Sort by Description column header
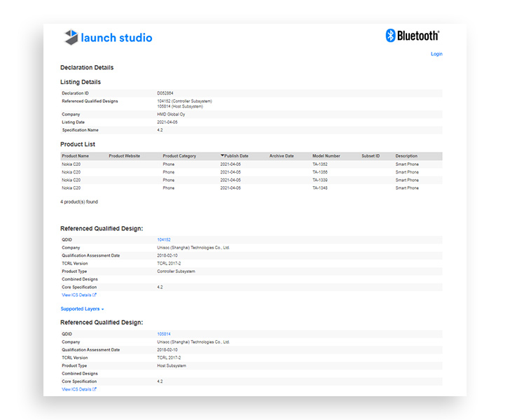Screen dimensions: 510x420 pyautogui.click(x=406, y=156)
